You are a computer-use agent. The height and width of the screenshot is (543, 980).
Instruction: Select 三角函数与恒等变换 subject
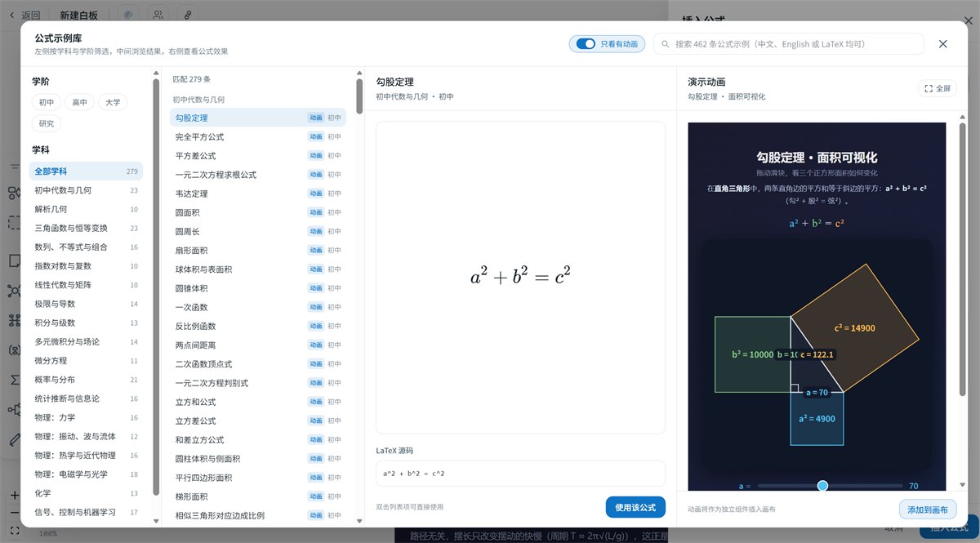(86, 228)
